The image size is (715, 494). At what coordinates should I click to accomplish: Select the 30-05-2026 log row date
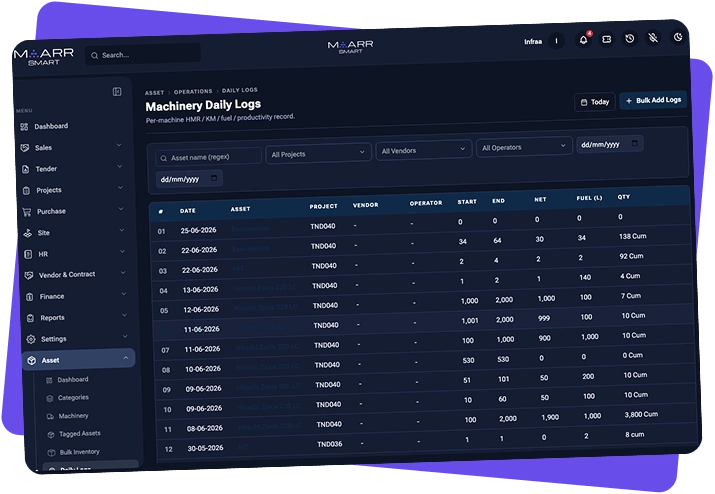point(205,448)
